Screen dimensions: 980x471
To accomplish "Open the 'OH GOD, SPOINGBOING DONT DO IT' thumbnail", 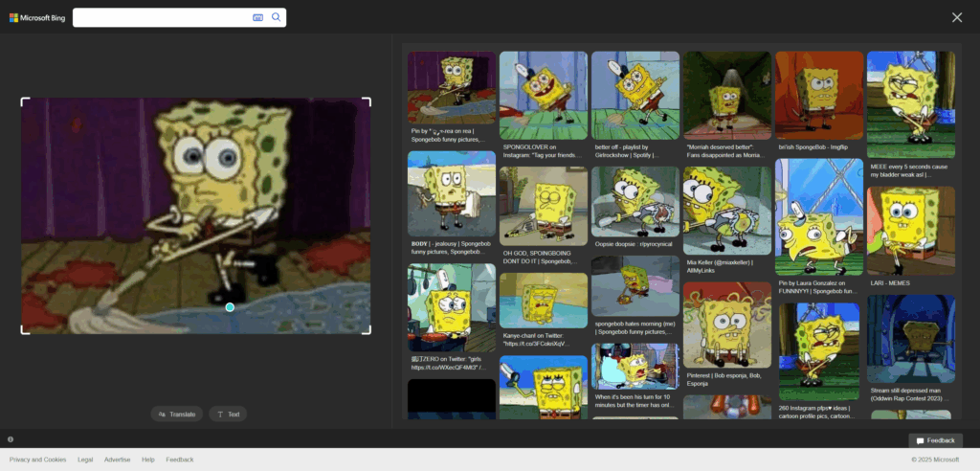I will pyautogui.click(x=544, y=206).
